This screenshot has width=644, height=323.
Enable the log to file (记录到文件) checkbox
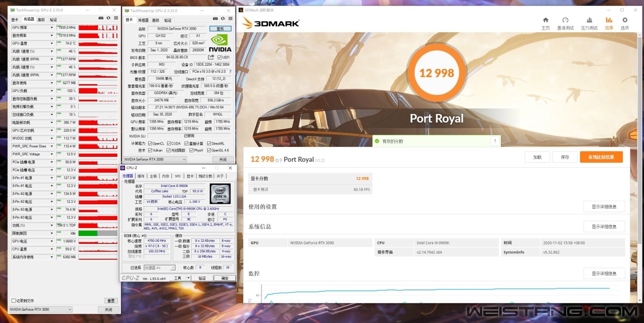click(13, 301)
